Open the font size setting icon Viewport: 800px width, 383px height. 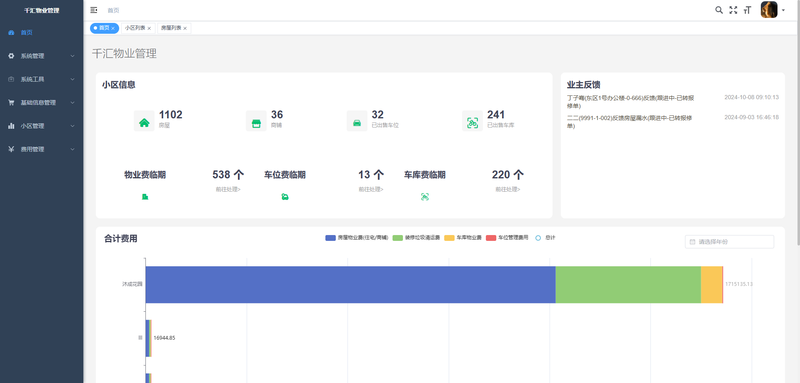tap(747, 10)
